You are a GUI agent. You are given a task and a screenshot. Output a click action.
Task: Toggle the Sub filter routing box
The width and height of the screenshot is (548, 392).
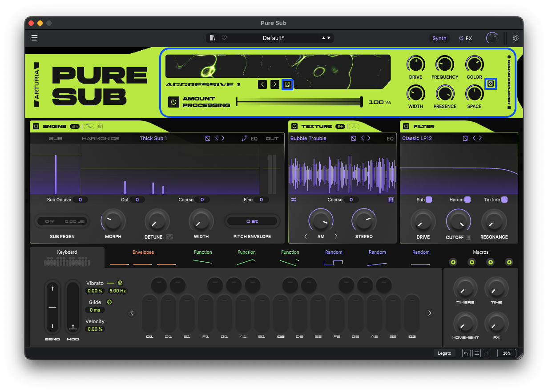(x=429, y=200)
